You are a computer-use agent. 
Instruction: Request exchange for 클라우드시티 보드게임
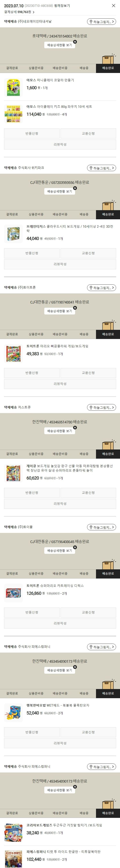(88, 253)
